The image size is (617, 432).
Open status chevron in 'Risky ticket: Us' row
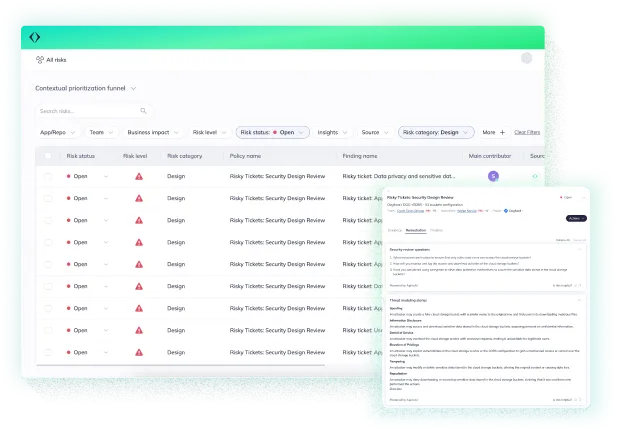106,330
